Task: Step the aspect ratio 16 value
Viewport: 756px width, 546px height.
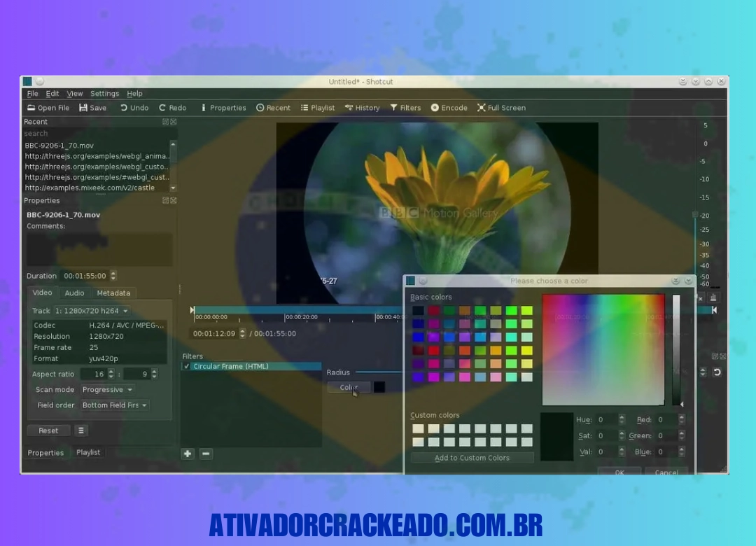Action: click(111, 374)
